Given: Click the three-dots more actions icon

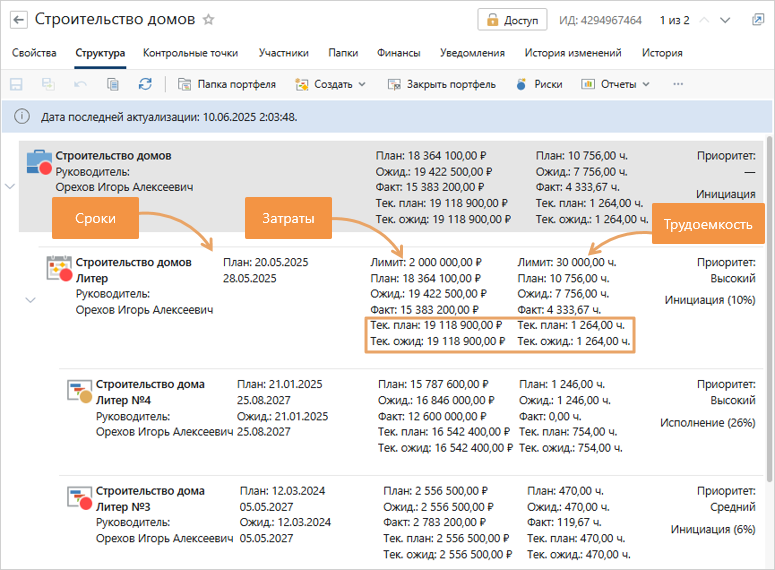Looking at the screenshot, I should pos(679,85).
